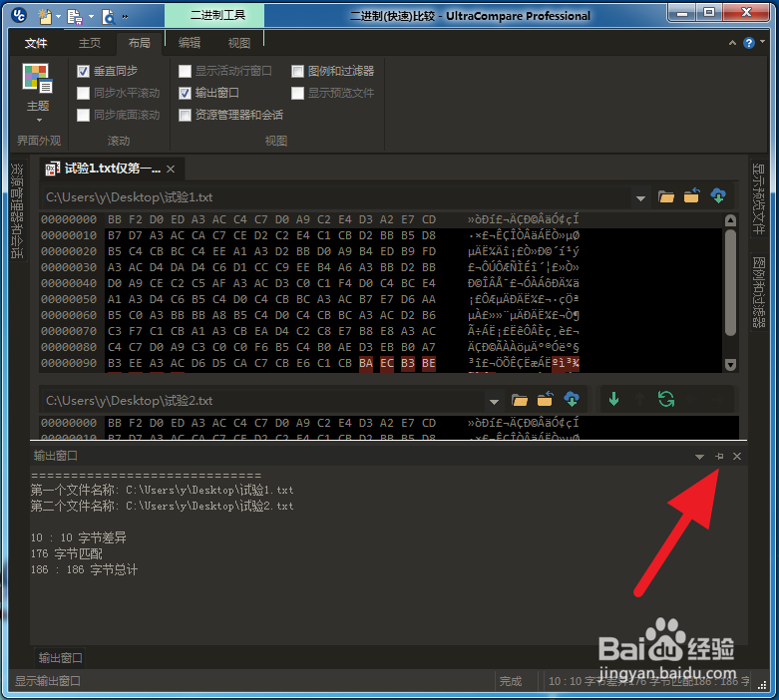Screen dimensions: 779x700
Task: Open dropdown next to new session icon
Action: [x=58, y=16]
